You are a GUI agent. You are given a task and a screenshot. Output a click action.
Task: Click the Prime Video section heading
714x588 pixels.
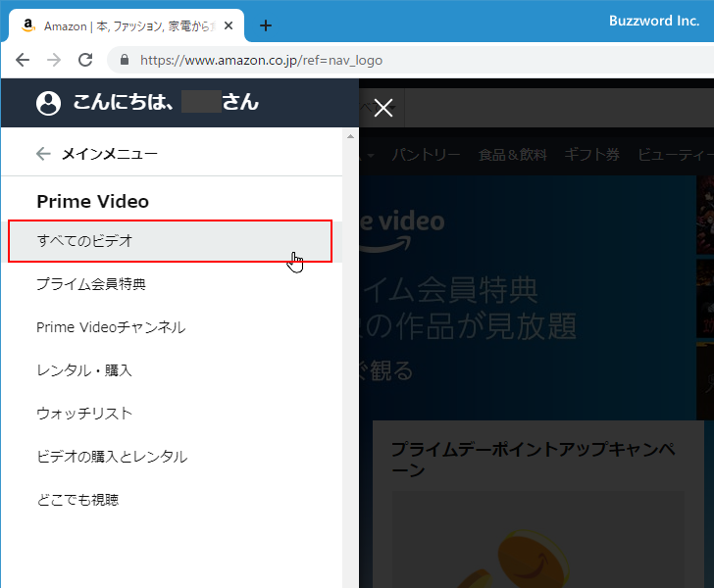point(93,201)
